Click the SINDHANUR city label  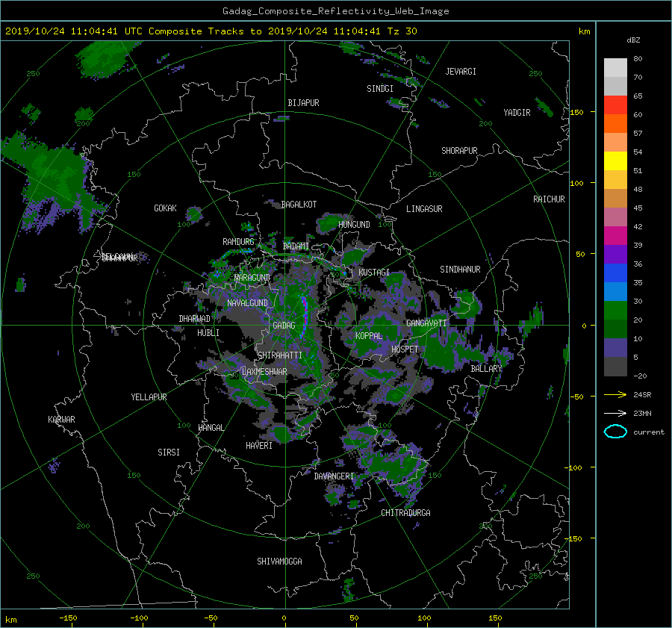(x=460, y=270)
